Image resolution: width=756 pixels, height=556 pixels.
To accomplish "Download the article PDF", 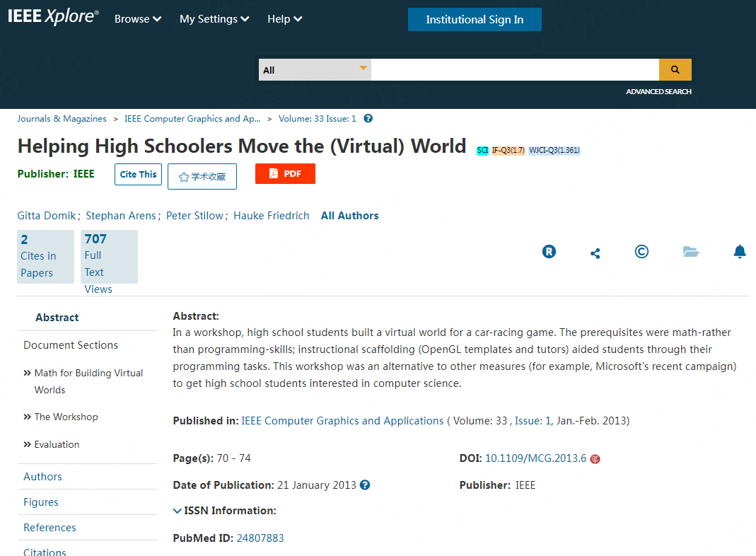I will pyautogui.click(x=285, y=174).
